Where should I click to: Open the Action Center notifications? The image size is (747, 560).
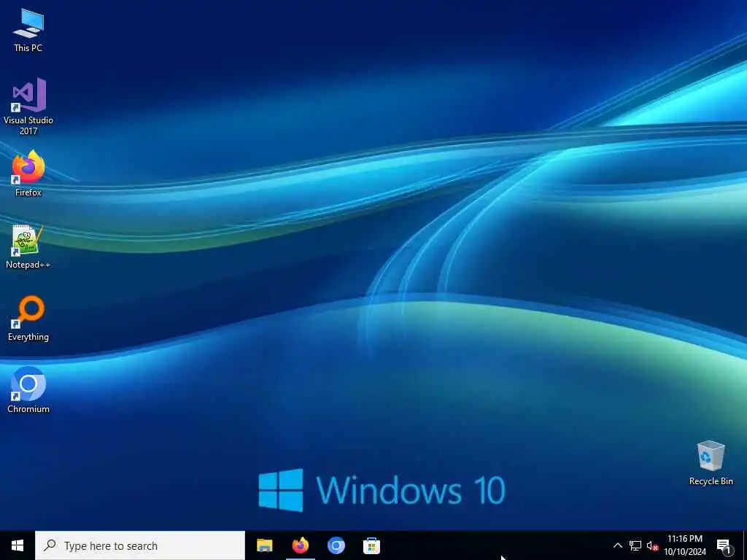[x=724, y=545]
